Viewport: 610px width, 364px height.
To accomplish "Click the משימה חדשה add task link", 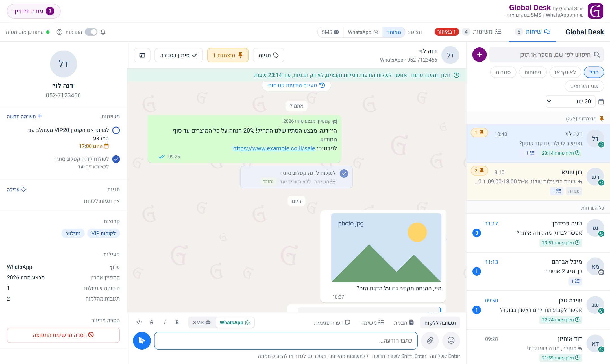I will [x=24, y=116].
